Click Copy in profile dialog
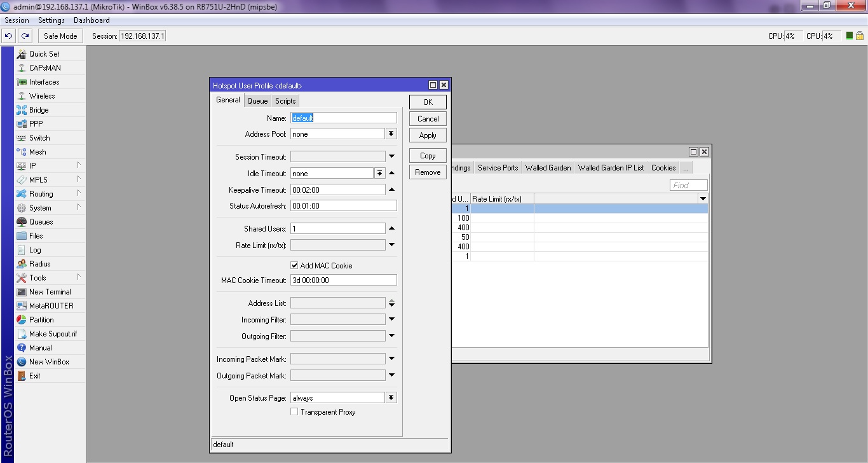 pyautogui.click(x=428, y=155)
